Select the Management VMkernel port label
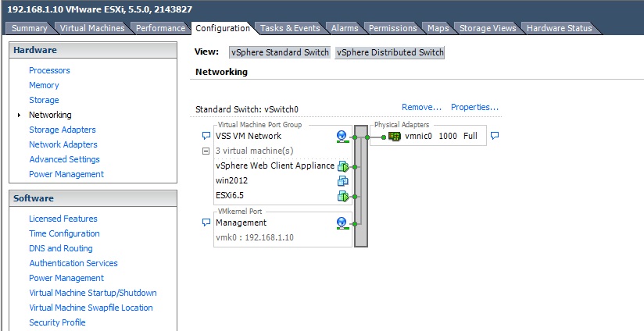The height and width of the screenshot is (331, 644). pyautogui.click(x=241, y=222)
